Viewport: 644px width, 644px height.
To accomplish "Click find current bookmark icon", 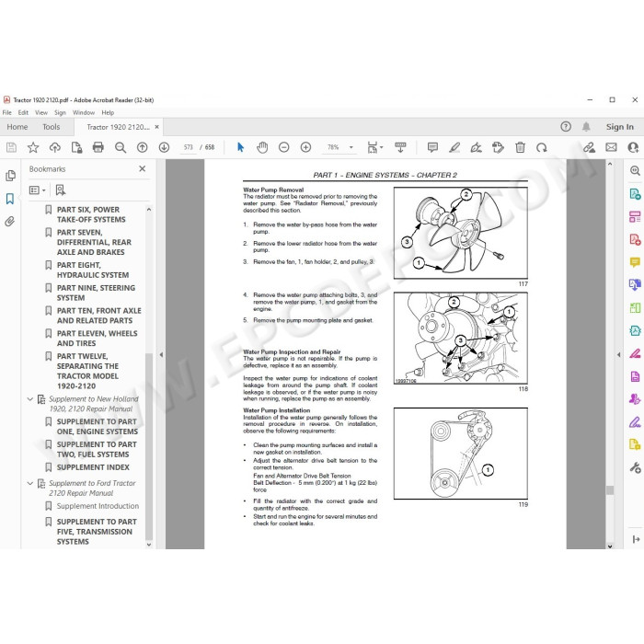I will tap(61, 190).
